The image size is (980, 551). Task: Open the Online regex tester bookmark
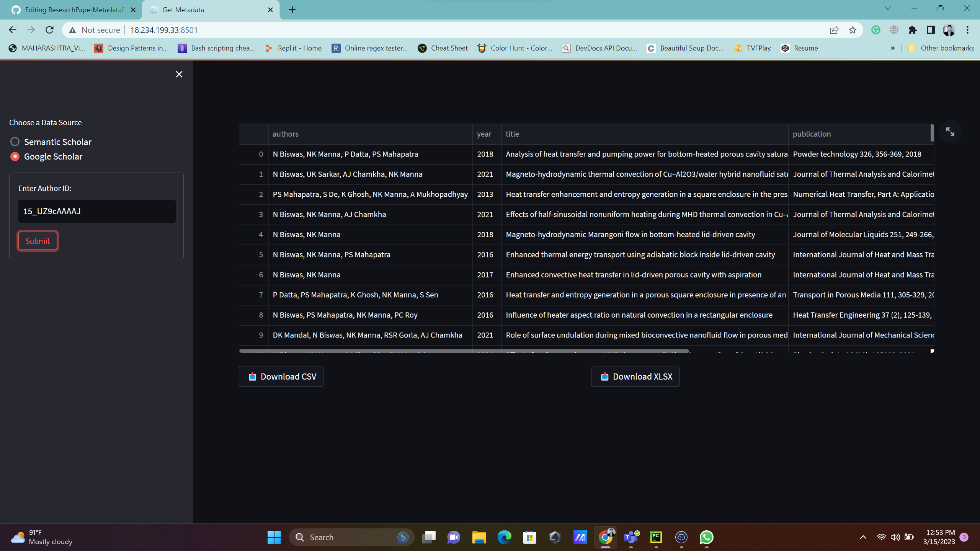tap(370, 48)
